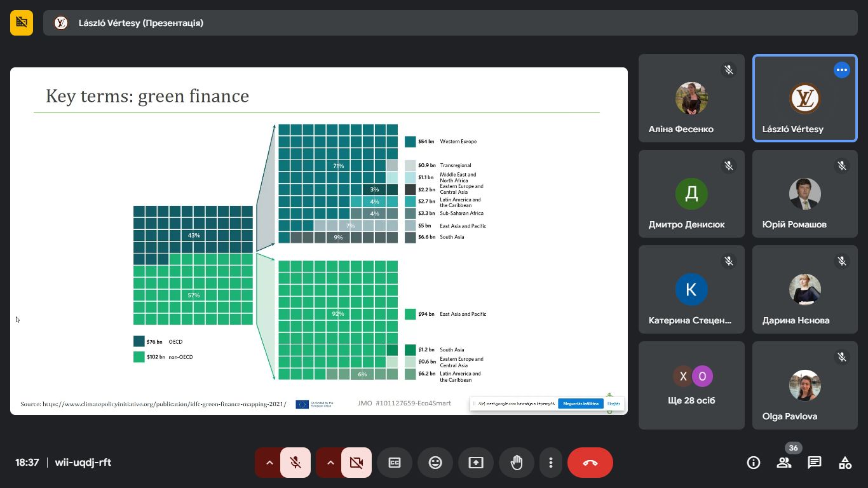Open more options three-dot menu in toolbar

[x=551, y=463]
